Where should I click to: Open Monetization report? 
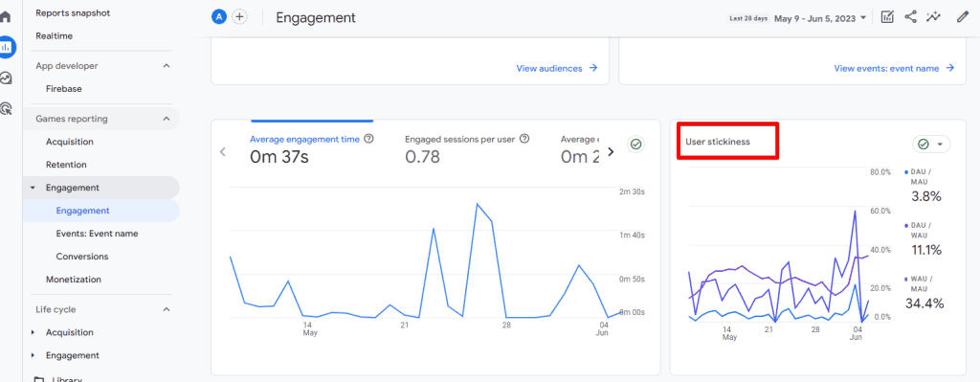74,280
